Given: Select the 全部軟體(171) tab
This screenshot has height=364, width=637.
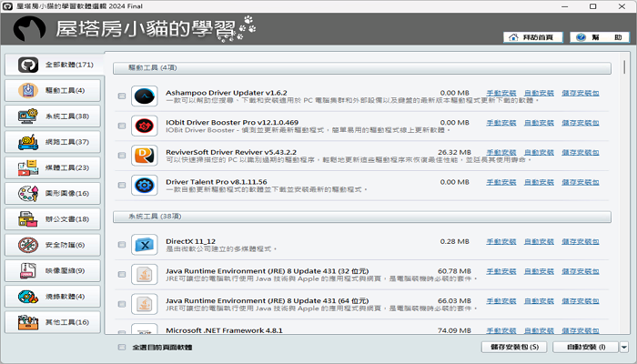Looking at the screenshot, I should [53, 65].
